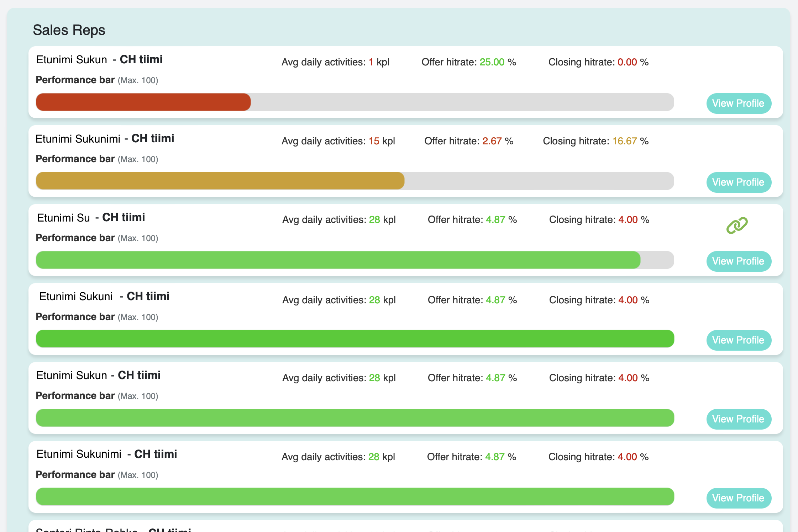Click the red performance bar

tap(143, 102)
